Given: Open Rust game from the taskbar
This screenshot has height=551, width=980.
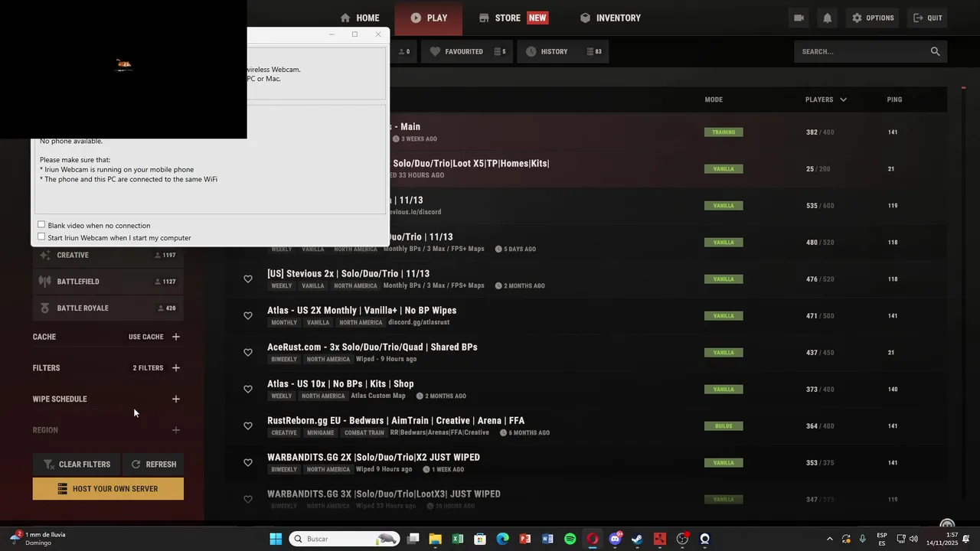Looking at the screenshot, I should (x=660, y=539).
